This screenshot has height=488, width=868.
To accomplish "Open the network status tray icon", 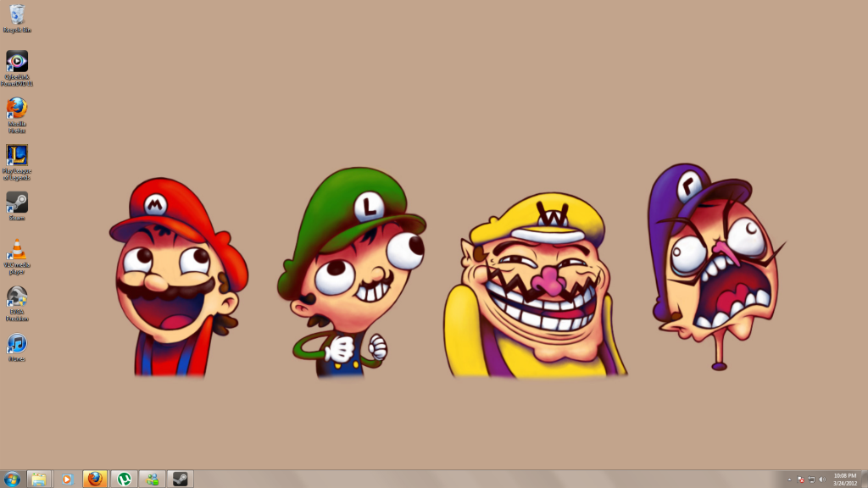I will pyautogui.click(x=811, y=480).
